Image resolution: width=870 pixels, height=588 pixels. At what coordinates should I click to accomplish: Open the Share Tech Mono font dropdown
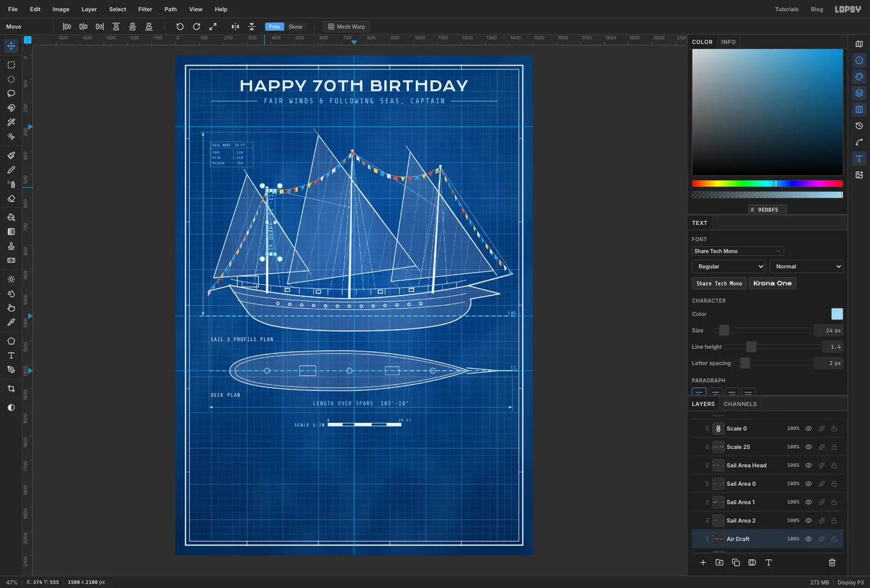(x=737, y=251)
